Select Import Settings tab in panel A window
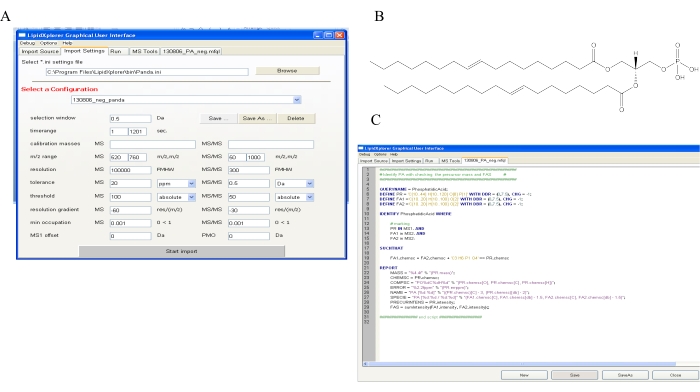The width and height of the screenshot is (700, 392). pyautogui.click(x=84, y=51)
